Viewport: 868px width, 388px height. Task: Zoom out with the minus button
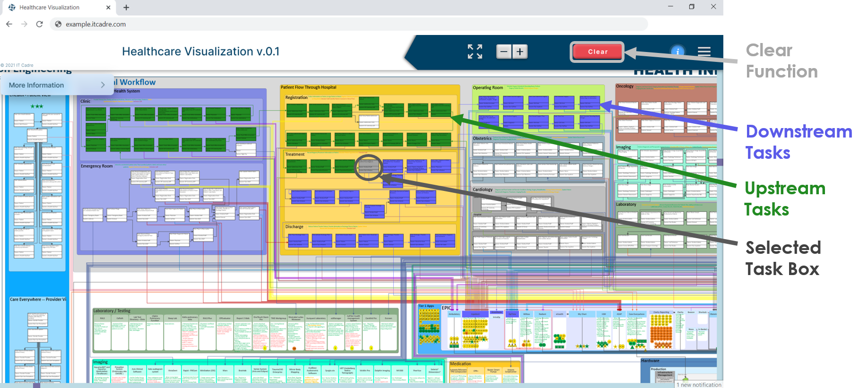[x=504, y=52]
